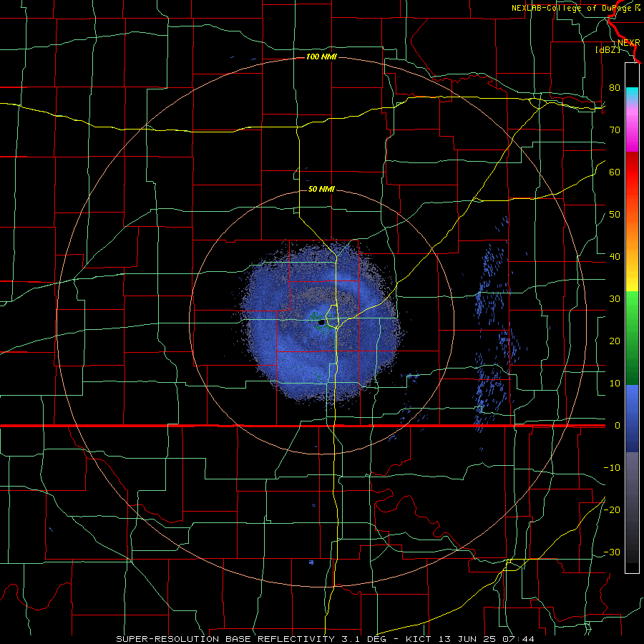Viewport: 644px width, 644px height.
Task: Click the Super-Resolution Base Reflectivity caption
Action: click(225, 639)
